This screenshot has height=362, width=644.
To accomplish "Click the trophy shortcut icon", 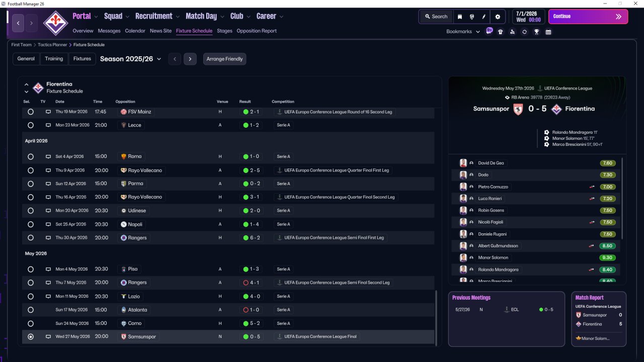I will (537, 32).
